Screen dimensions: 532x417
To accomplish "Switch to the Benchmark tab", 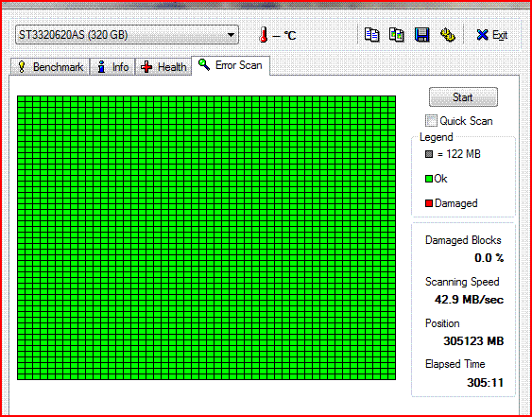I will pos(50,67).
